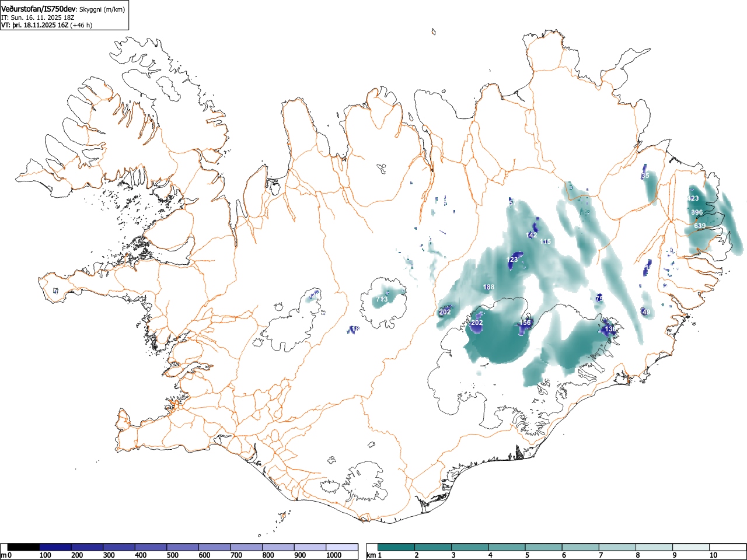Click the map value 130 on the glacier

(610, 330)
